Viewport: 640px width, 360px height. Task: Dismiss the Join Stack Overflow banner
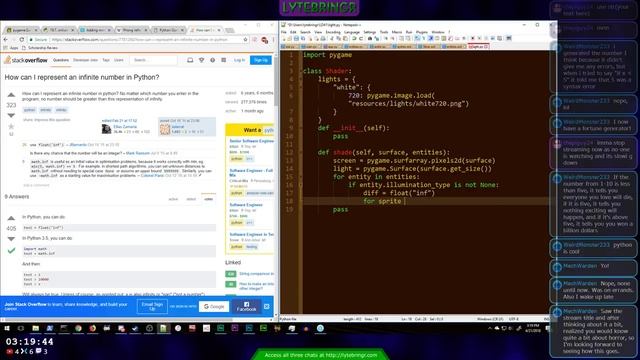click(x=267, y=307)
